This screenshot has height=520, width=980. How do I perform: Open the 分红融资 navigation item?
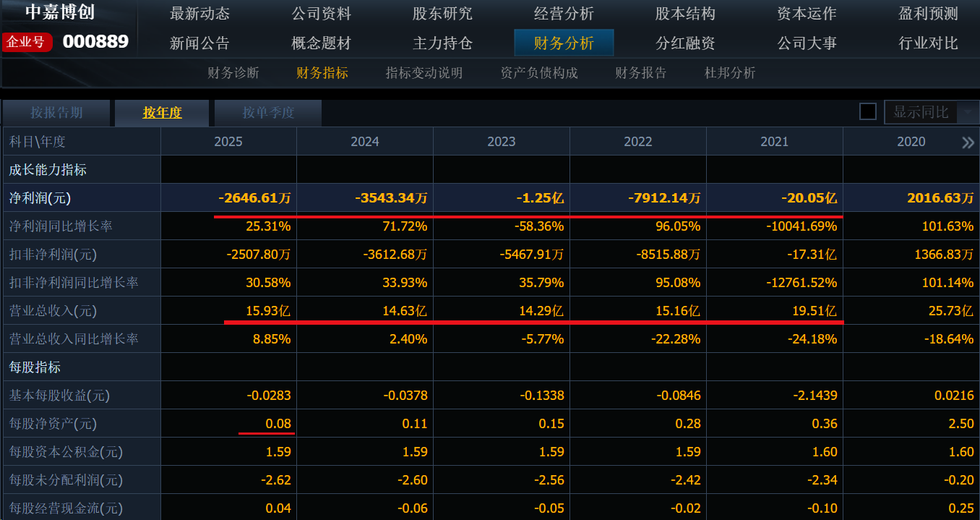[685, 43]
